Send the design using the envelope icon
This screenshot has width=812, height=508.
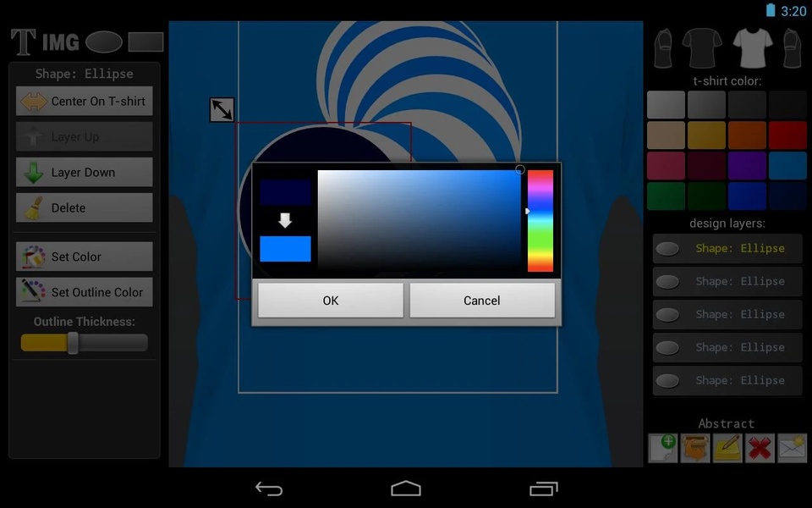click(792, 448)
